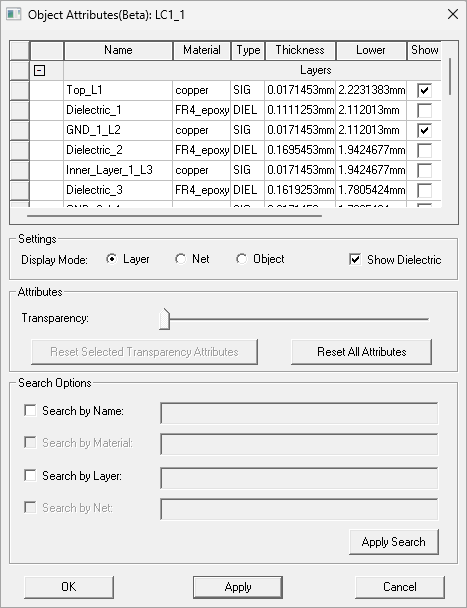Toggle Show checkbox for Top_L1 layer
Screen dimensions: 467x608
(424, 90)
